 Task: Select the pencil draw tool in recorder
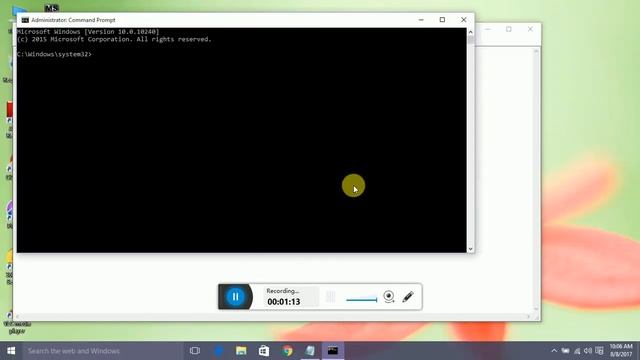point(408,297)
